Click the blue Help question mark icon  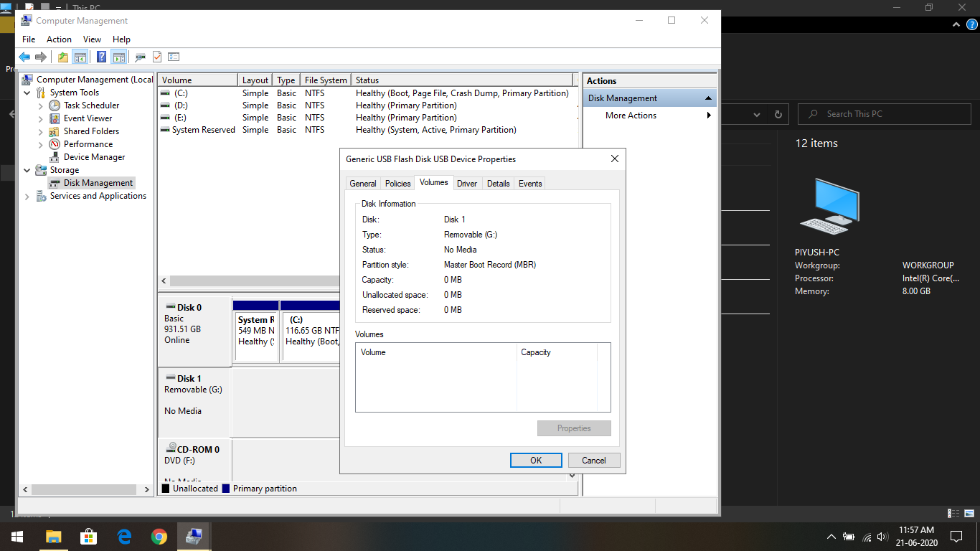102,57
